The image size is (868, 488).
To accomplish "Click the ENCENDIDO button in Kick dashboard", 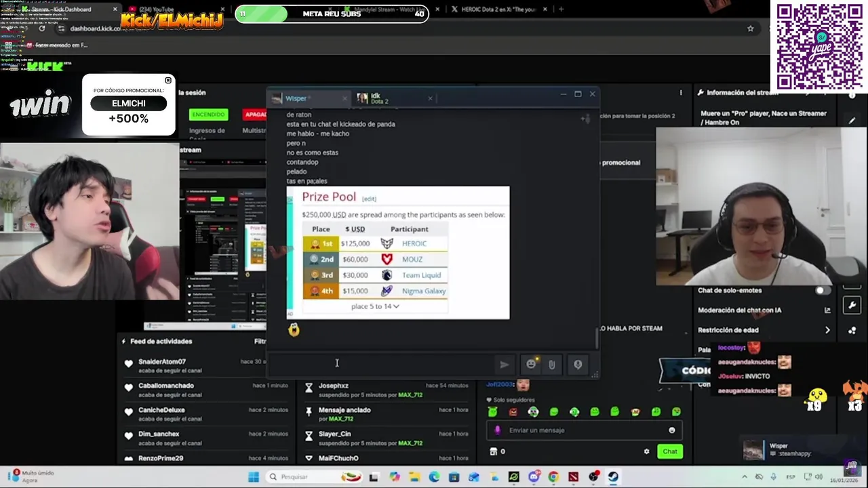I will coord(208,115).
